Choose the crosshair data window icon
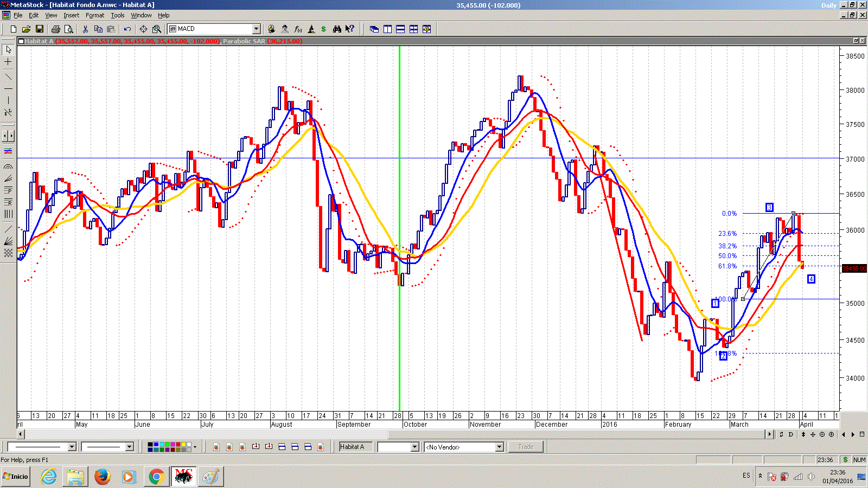Viewport: 868px width, 488px height. pyautogui.click(x=143, y=29)
